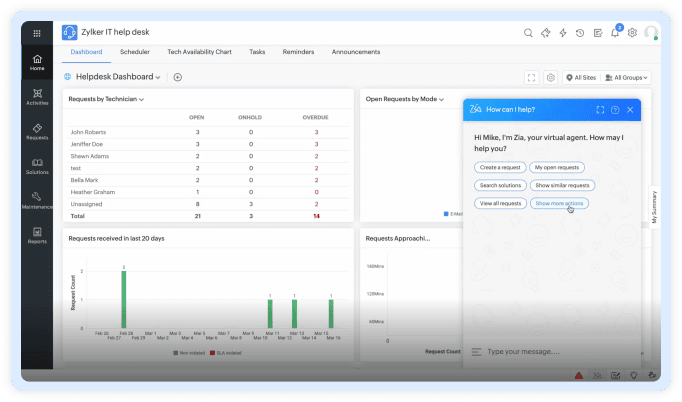682x402 pixels.
Task: Toggle the SLA violated legend swatch
Action: pyautogui.click(x=212, y=353)
